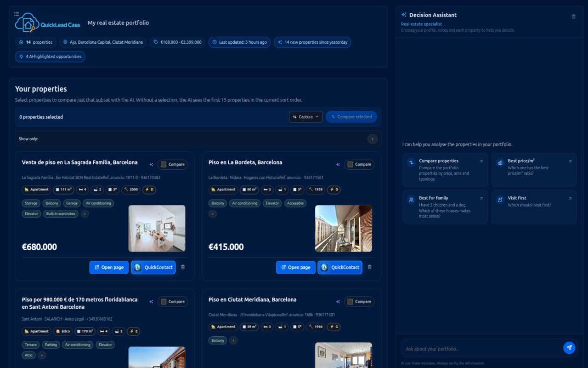Click the Piso en La Bordeta, Barcelona title
Screen dimensions: 588x368
(x=245, y=162)
